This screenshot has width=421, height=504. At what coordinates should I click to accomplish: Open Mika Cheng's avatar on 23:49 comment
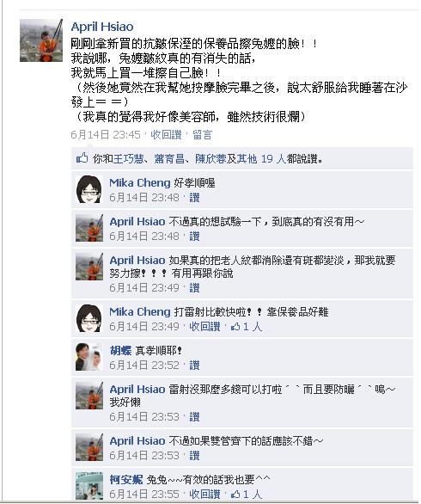coord(89,318)
